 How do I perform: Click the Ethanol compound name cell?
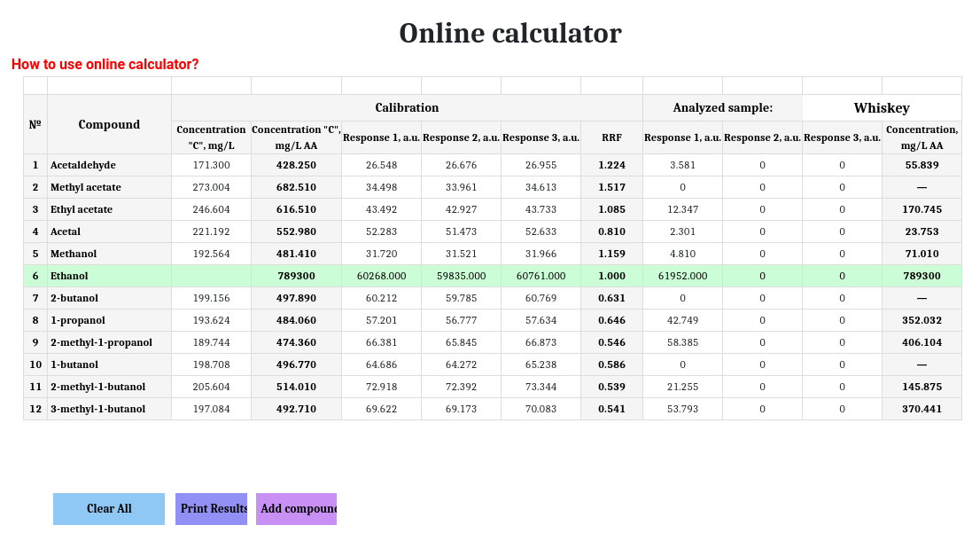109,276
